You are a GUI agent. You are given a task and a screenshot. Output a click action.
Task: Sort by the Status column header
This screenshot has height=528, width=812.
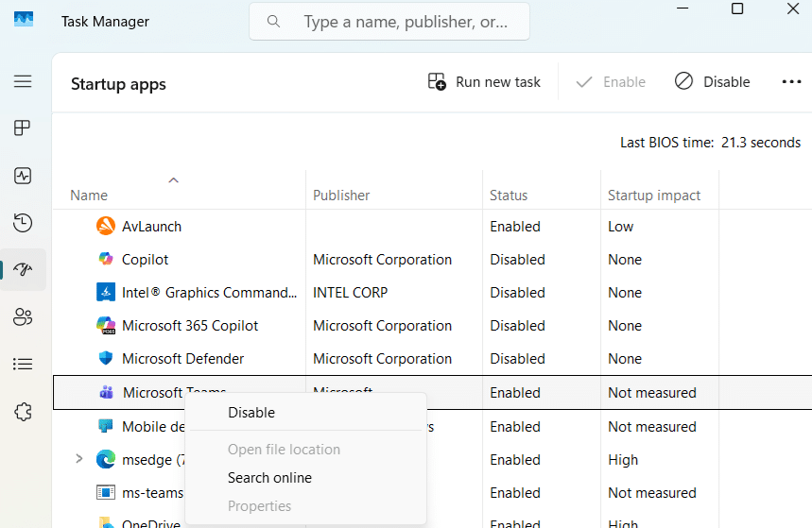509,196
